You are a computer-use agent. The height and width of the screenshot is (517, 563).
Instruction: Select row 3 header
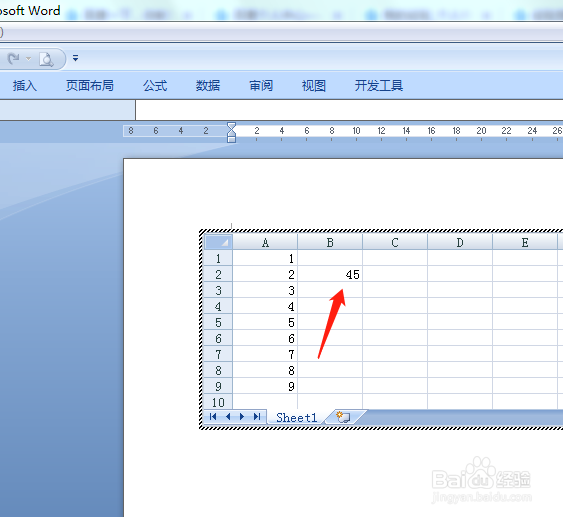point(218,290)
